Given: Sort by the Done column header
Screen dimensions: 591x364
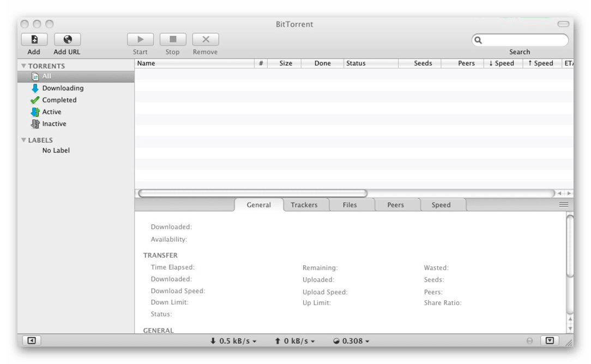Looking at the screenshot, I should tap(323, 63).
